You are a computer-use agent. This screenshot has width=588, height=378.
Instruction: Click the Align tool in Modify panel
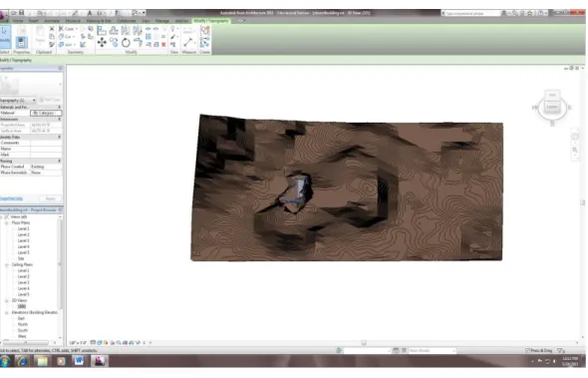102,30
